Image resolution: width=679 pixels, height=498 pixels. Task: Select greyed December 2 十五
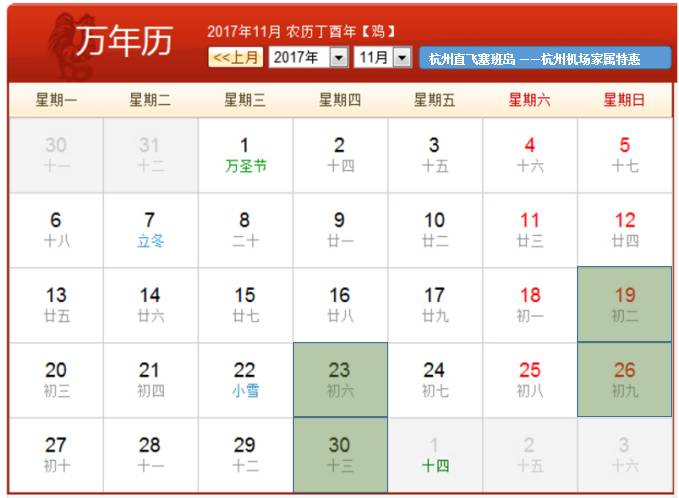(x=530, y=455)
